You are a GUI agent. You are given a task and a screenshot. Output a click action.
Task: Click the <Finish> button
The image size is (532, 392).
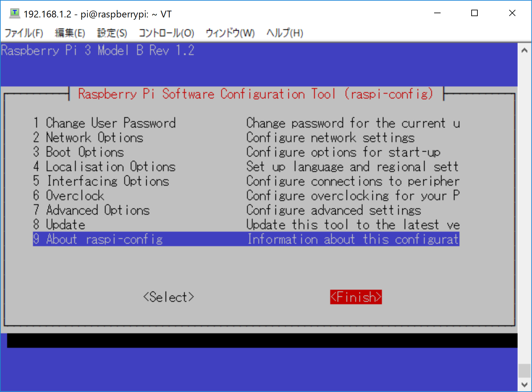pos(356,297)
